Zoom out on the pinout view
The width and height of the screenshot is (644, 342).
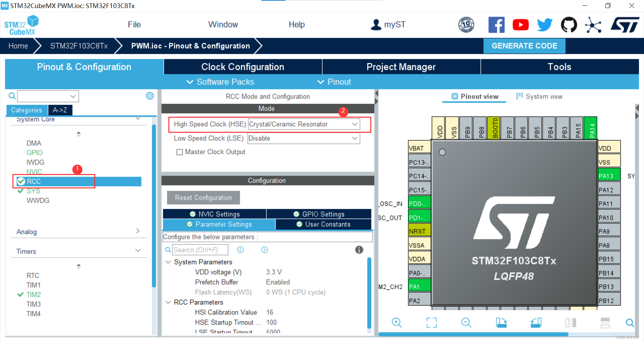466,323
